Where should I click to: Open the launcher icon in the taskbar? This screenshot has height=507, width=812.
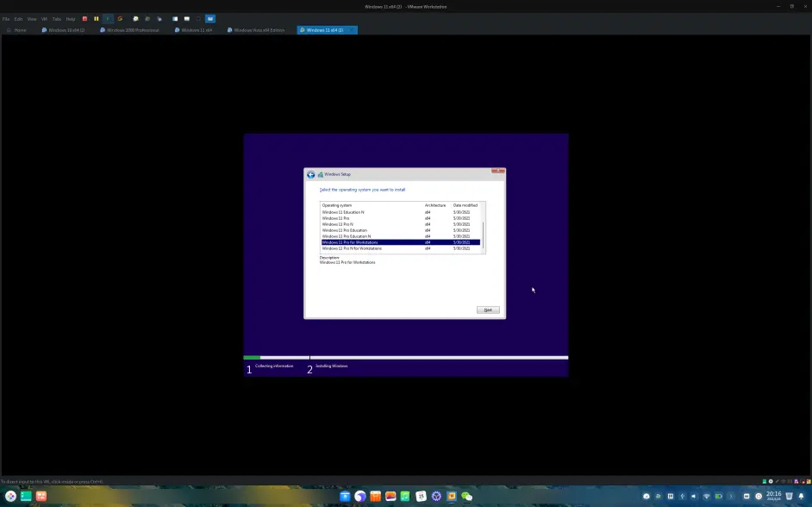pyautogui.click(x=10, y=496)
